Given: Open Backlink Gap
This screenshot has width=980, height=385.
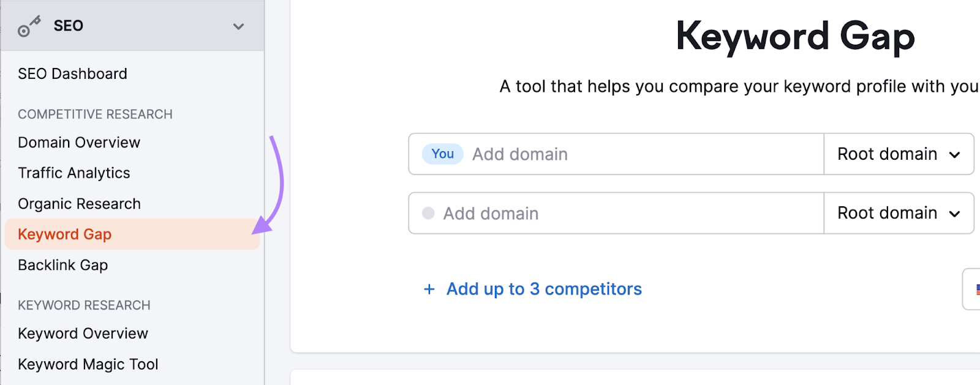Looking at the screenshot, I should tap(63, 264).
